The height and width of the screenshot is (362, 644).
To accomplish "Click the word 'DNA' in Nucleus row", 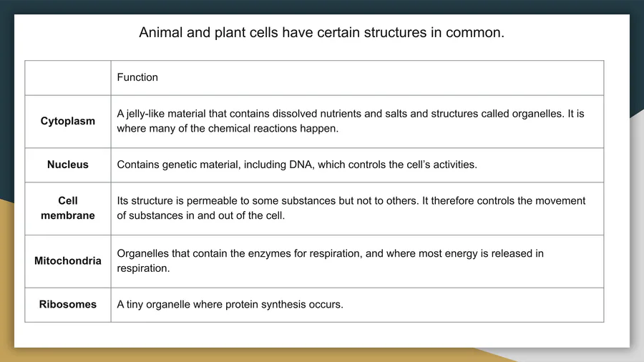I will point(302,165).
